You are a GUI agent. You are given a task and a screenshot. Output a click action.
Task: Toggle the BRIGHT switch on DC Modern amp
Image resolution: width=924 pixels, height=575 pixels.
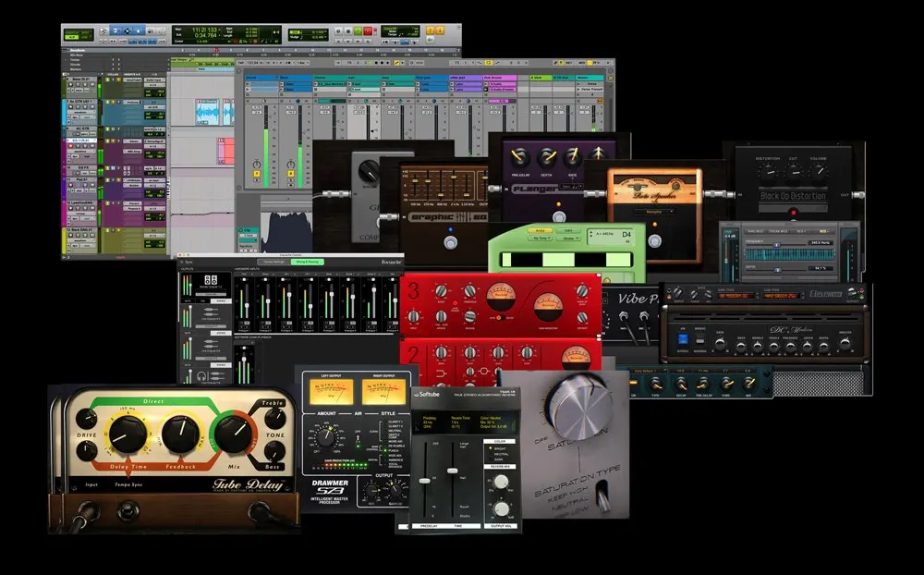click(x=700, y=339)
